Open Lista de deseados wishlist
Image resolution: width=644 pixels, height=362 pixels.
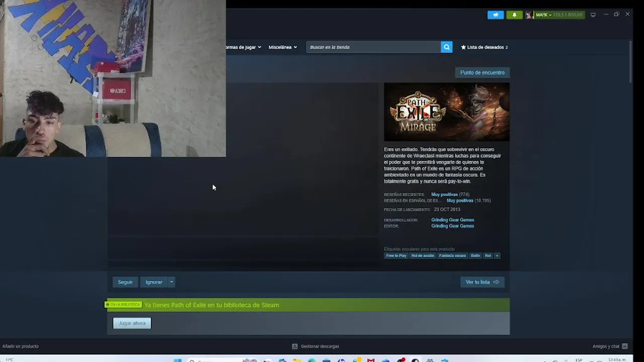485,47
